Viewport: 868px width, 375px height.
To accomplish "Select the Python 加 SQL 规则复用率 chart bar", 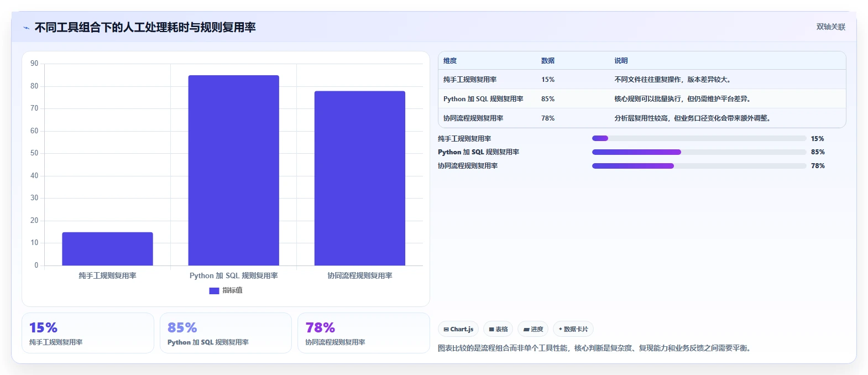I will [x=233, y=170].
